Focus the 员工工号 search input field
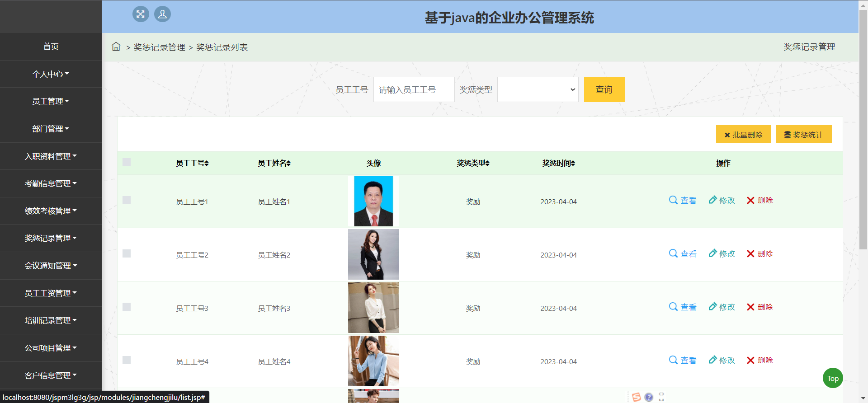The height and width of the screenshot is (403, 868). point(414,89)
